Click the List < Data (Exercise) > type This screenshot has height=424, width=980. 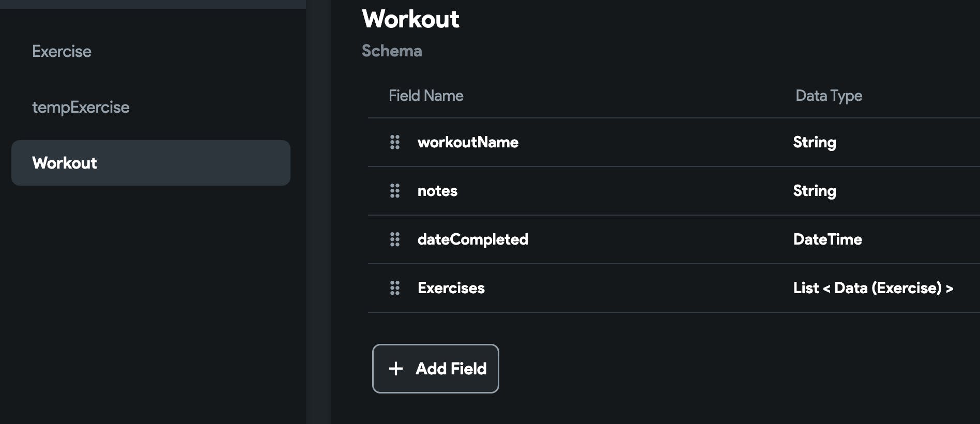pos(872,288)
